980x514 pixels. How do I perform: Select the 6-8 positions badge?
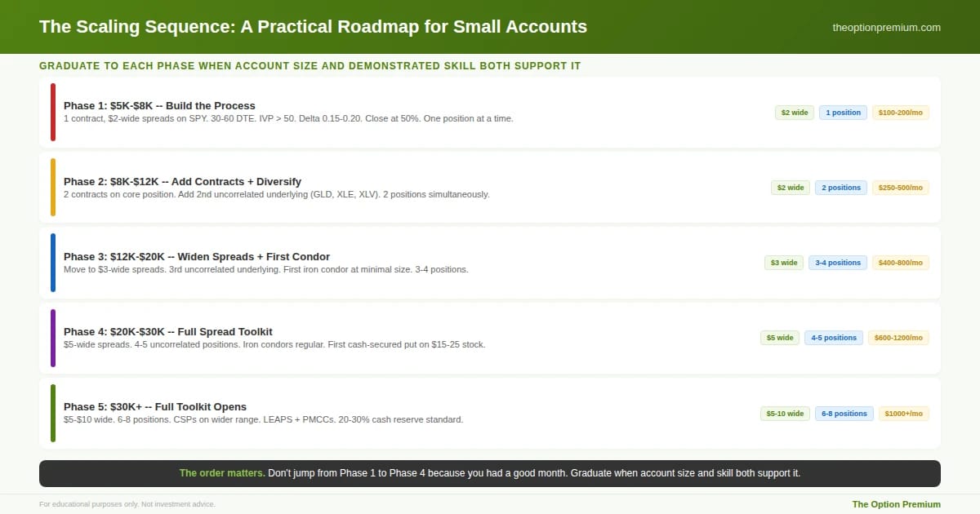click(844, 414)
